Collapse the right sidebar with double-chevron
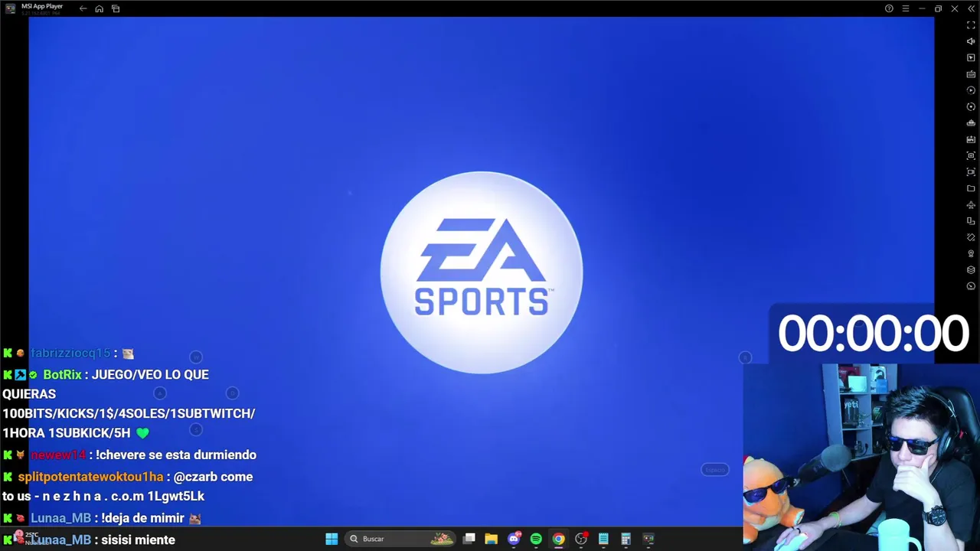This screenshot has height=551, width=980. (x=971, y=8)
